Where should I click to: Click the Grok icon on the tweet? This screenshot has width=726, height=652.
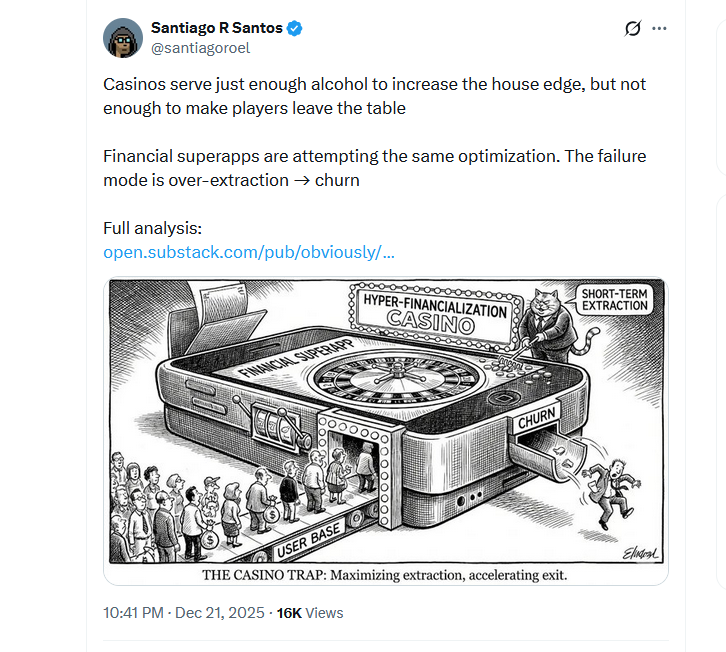tap(632, 28)
